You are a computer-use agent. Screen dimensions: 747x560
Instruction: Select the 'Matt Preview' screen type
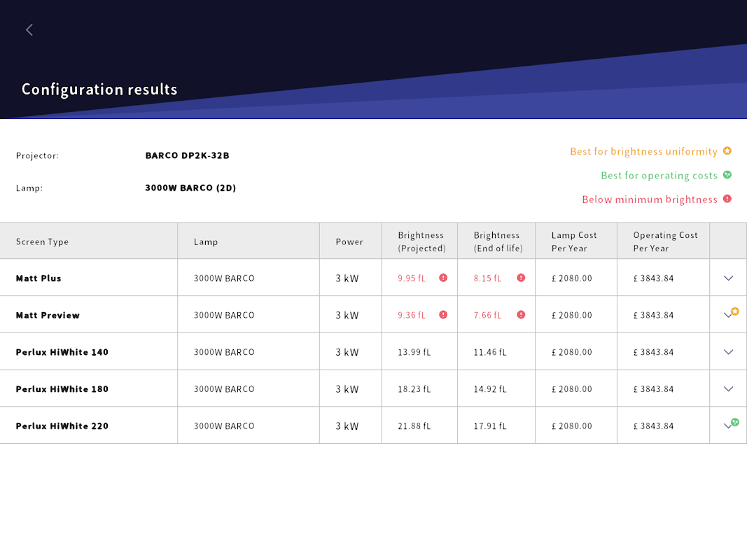(x=48, y=315)
